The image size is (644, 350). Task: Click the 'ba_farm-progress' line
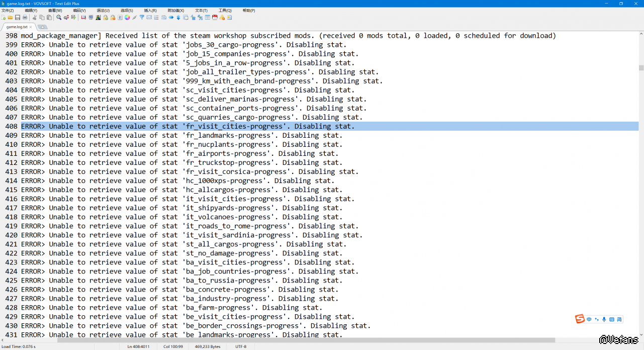(x=172, y=307)
